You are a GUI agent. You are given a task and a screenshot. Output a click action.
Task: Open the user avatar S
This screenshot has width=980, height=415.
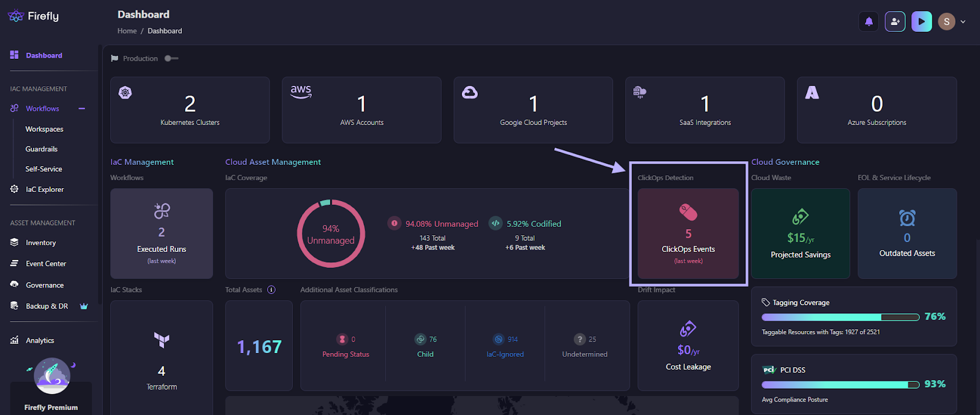coord(946,21)
